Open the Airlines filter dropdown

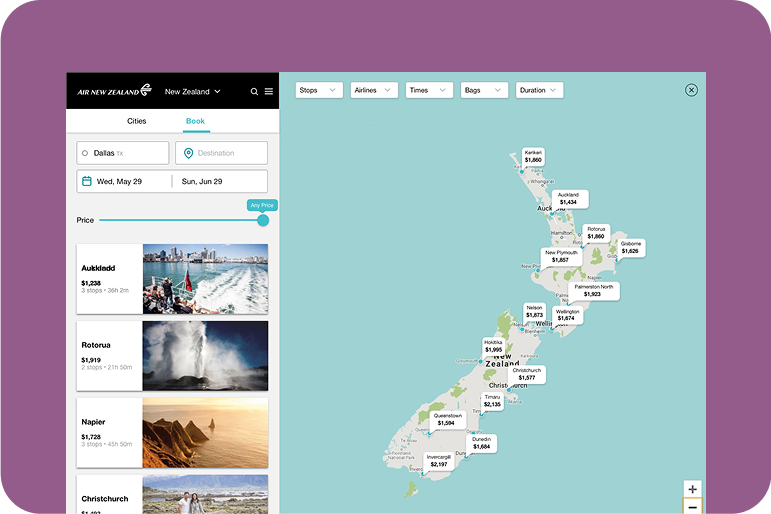coord(374,90)
